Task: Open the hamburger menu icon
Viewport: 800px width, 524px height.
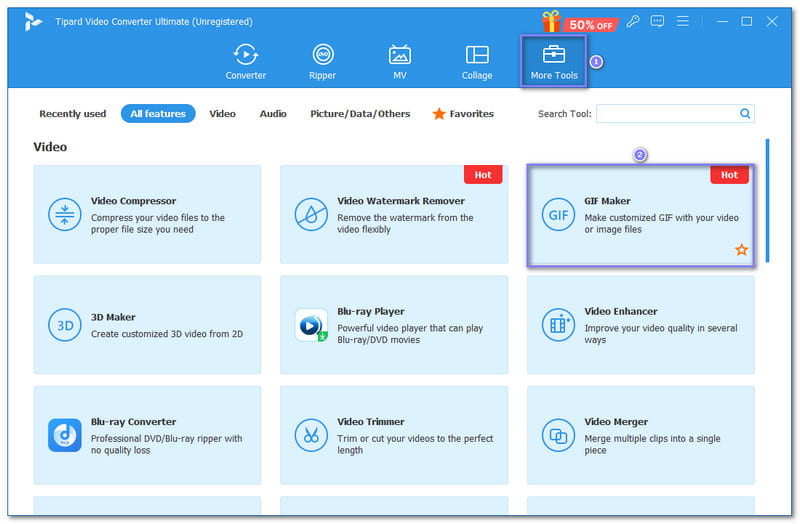Action: click(682, 21)
